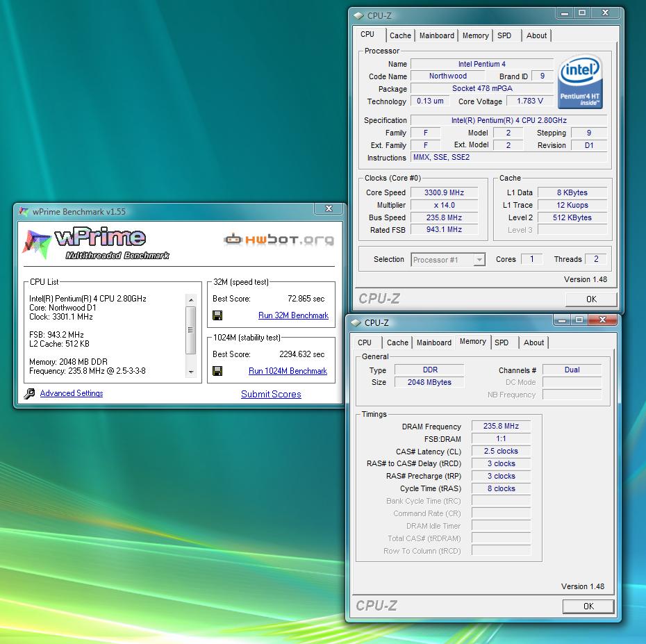Click the MMX, SSE, SSE2 instructions field
This screenshot has height=644, width=646.
[508, 157]
